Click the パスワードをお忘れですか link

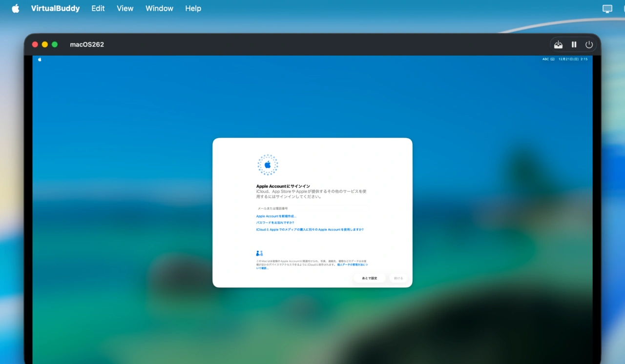point(275,222)
